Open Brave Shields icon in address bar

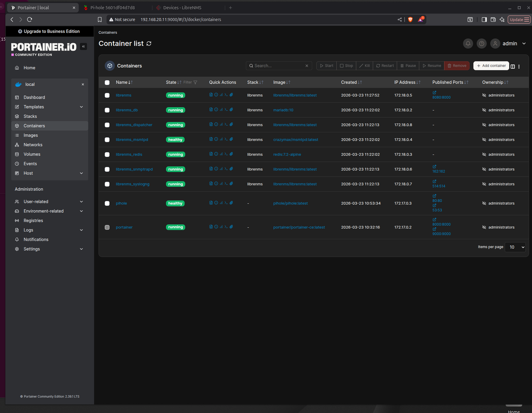click(x=410, y=20)
